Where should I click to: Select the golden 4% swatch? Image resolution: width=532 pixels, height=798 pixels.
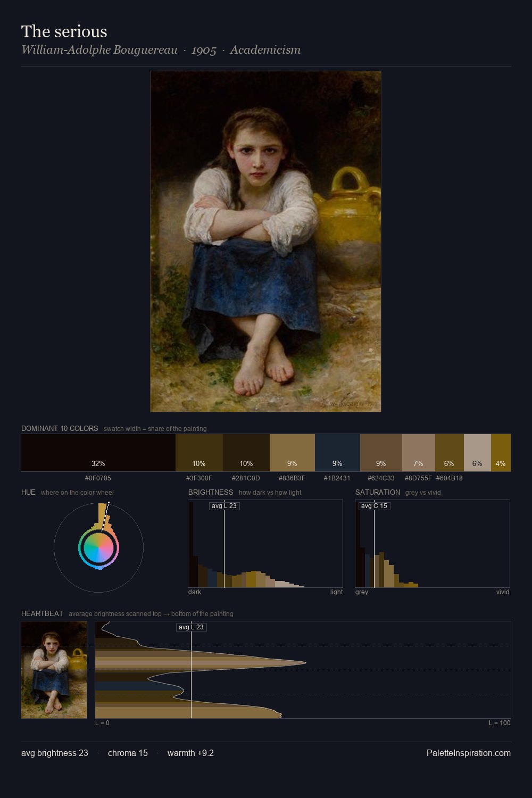point(501,453)
